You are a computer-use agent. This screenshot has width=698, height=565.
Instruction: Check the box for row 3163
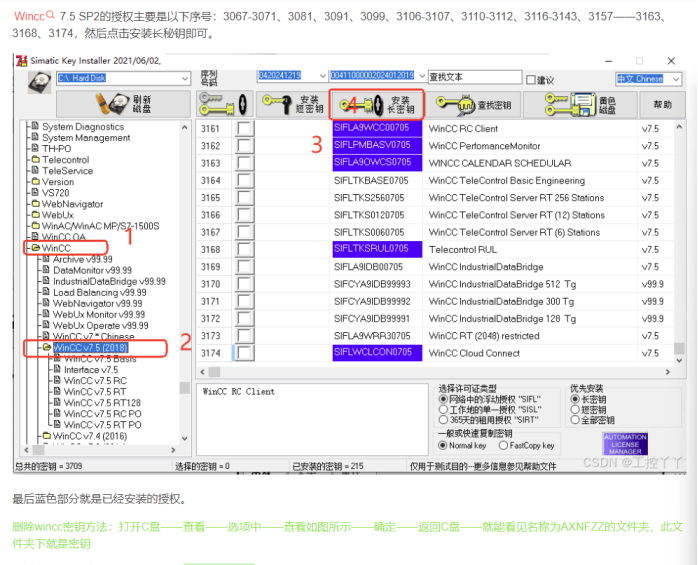(244, 163)
